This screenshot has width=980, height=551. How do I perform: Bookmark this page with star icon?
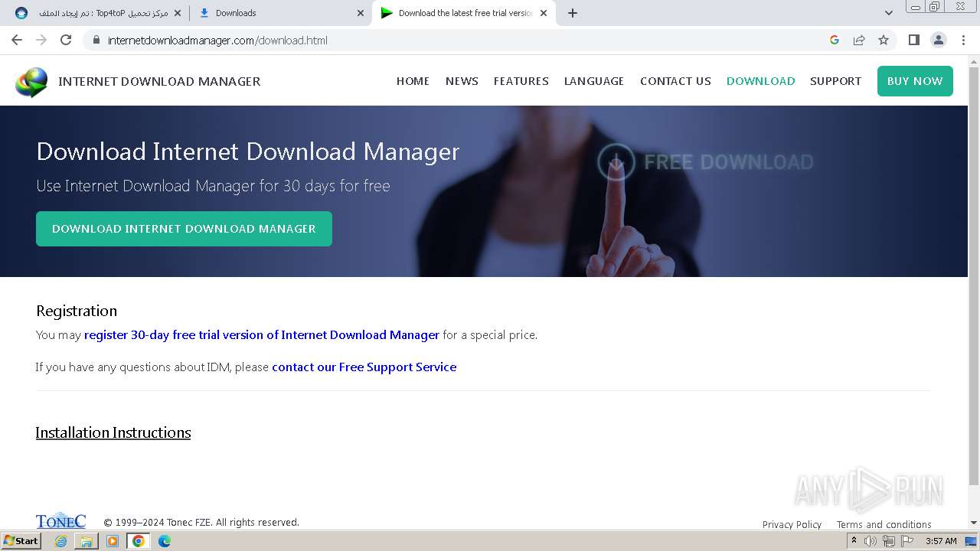click(884, 40)
